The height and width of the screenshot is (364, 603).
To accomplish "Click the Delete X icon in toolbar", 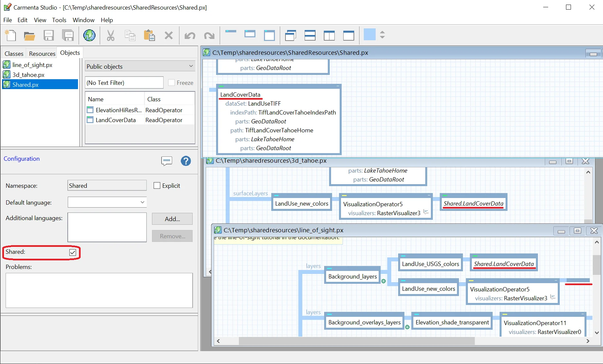I will pyautogui.click(x=169, y=35).
